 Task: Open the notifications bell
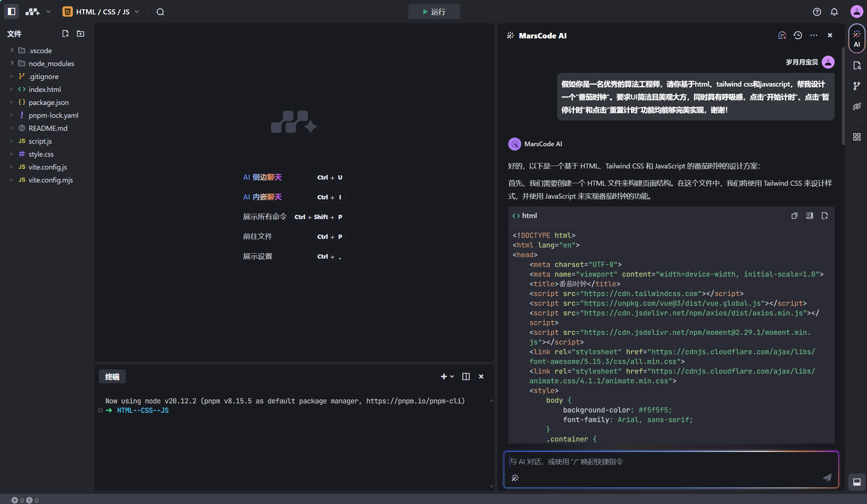pos(834,12)
